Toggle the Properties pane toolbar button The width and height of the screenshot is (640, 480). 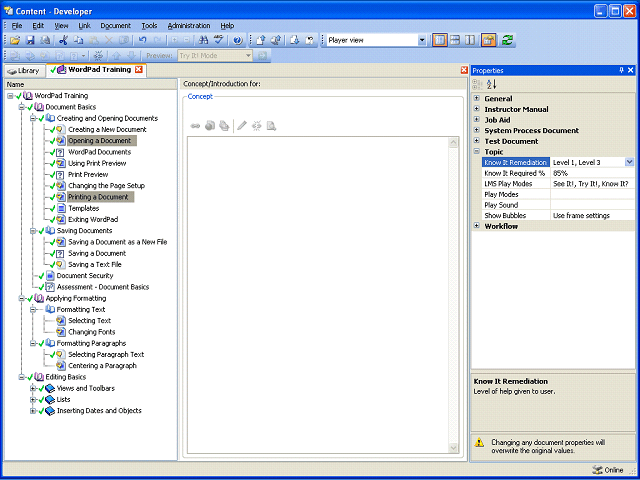pyautogui.click(x=489, y=40)
